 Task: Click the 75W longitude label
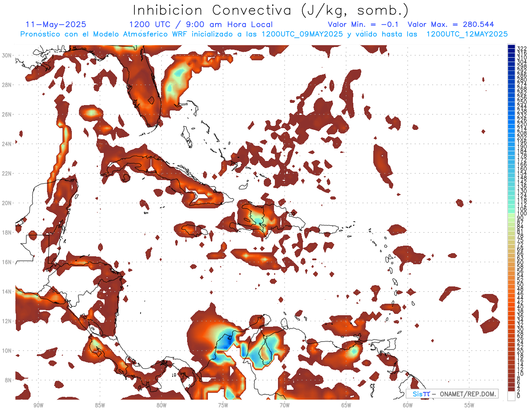click(223, 405)
